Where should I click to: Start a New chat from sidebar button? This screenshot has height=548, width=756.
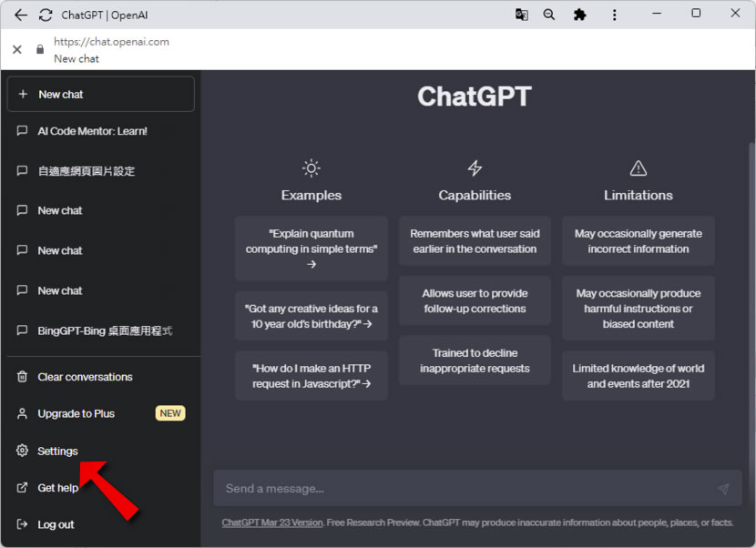coord(101,94)
